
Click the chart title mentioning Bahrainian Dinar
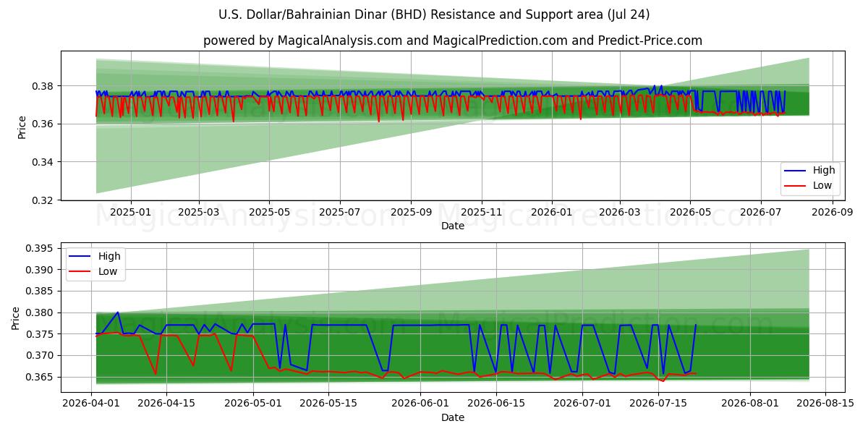[434, 14]
